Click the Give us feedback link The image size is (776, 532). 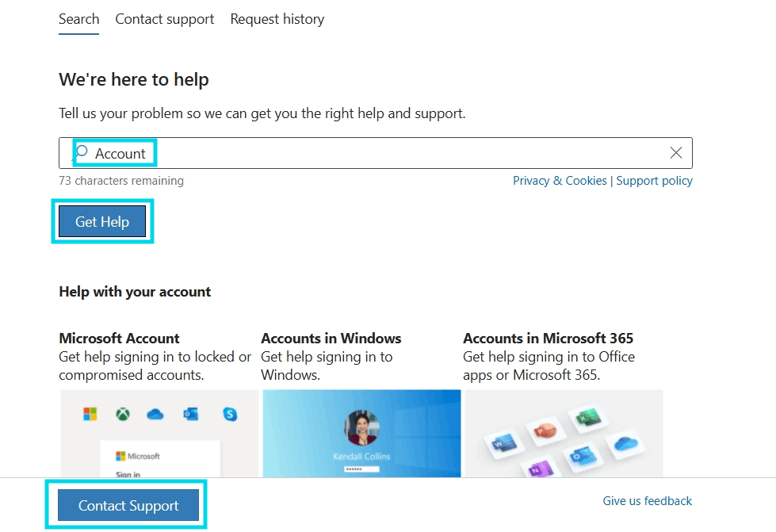pos(647,501)
